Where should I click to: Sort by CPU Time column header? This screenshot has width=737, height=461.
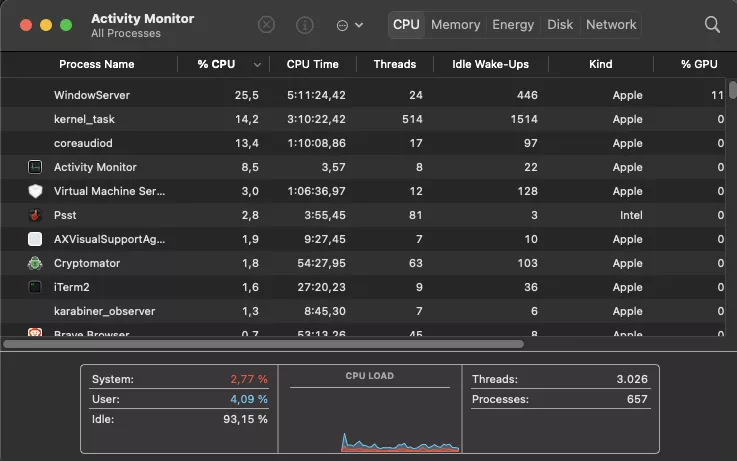pyautogui.click(x=313, y=64)
